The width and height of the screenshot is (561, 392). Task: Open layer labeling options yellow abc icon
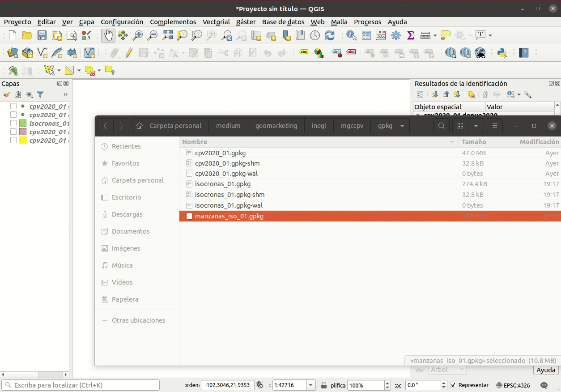pyautogui.click(x=304, y=53)
